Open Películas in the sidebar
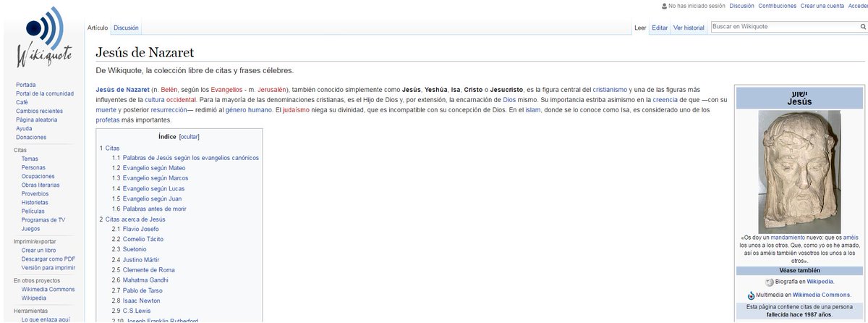The width and height of the screenshot is (868, 323). 33,211
